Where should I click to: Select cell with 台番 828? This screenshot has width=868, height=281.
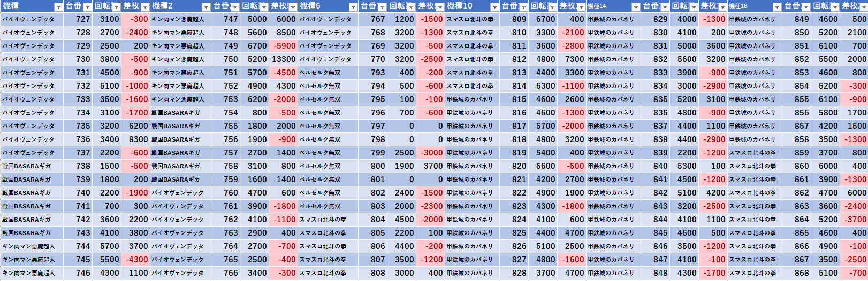click(x=514, y=273)
